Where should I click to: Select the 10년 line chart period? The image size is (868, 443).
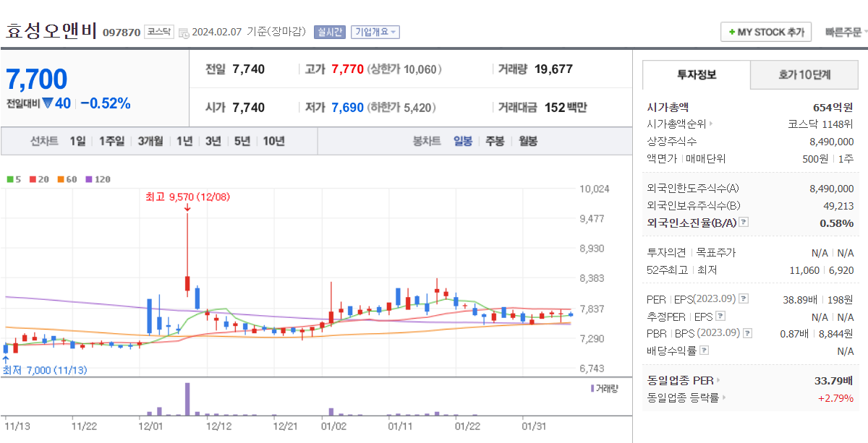pos(273,141)
